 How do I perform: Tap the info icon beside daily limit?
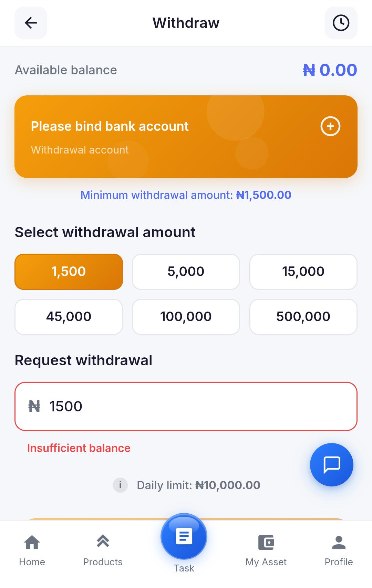(120, 485)
